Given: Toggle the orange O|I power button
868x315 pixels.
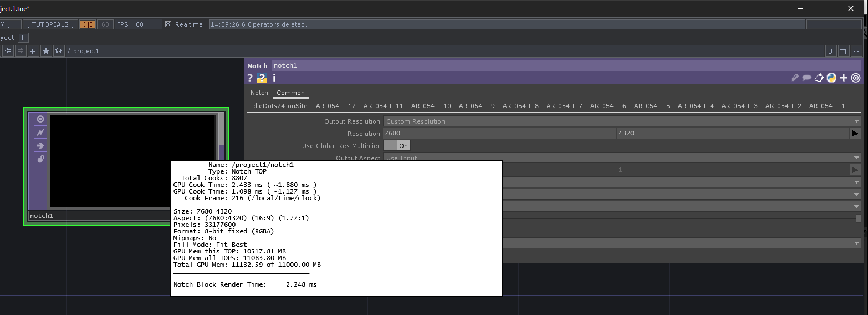Looking at the screenshot, I should tap(88, 24).
